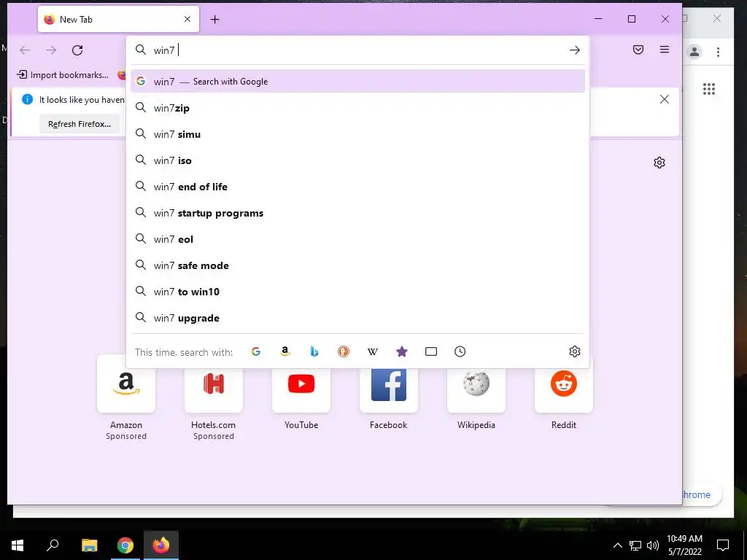The height and width of the screenshot is (560, 747).
Task: Search this time with DuckDuckGo icon
Action: (x=344, y=351)
